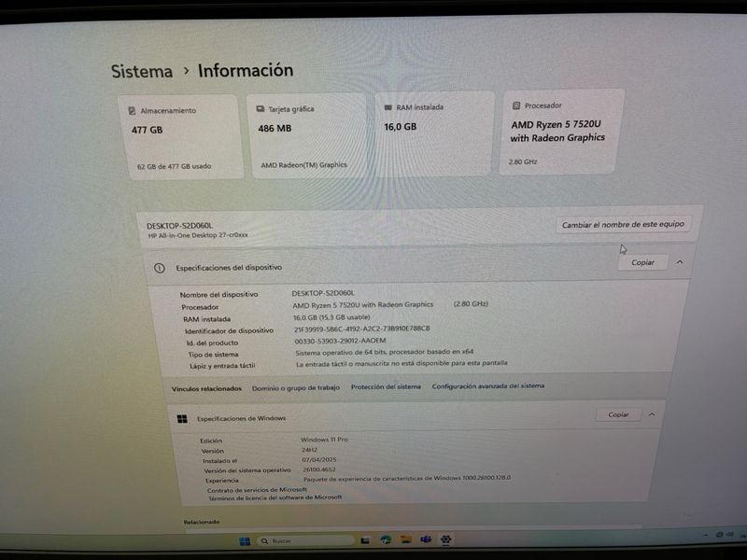Viewport: 747px width, 560px height.
Task: Open the Tarjeta gráfica 486 MB card
Action: pos(309,135)
